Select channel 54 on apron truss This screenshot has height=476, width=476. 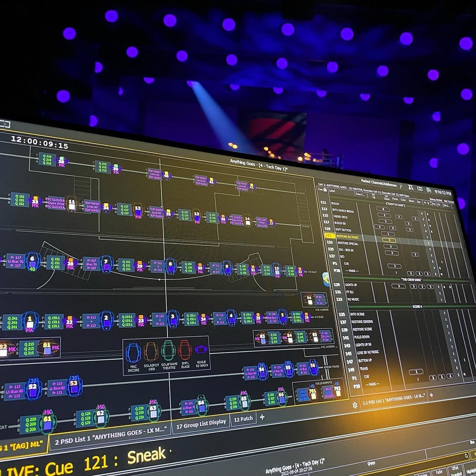pyautogui.click(x=261, y=371)
